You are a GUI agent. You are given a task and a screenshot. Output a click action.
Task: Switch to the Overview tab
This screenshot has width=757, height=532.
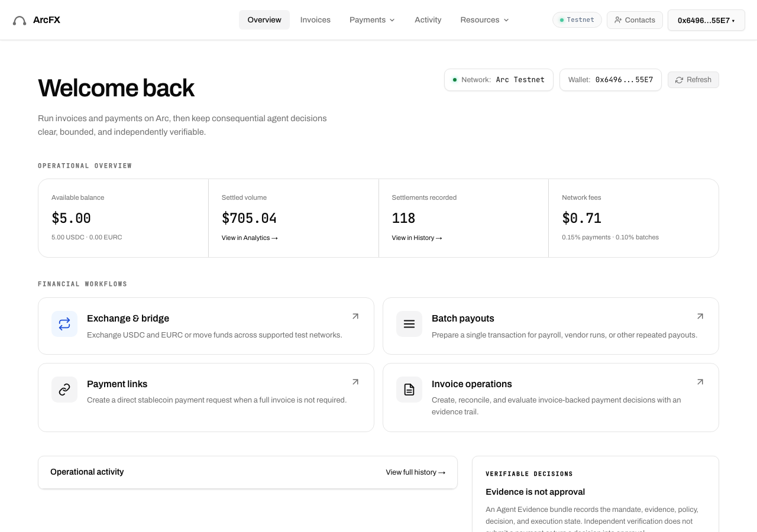(264, 20)
